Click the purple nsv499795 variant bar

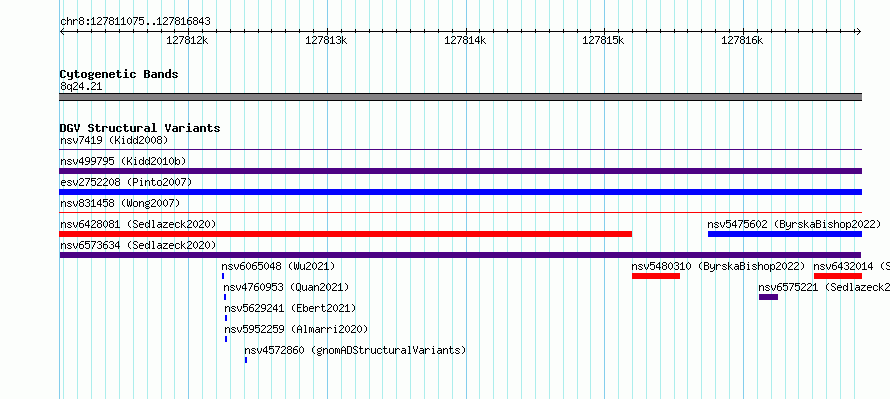coord(461,171)
